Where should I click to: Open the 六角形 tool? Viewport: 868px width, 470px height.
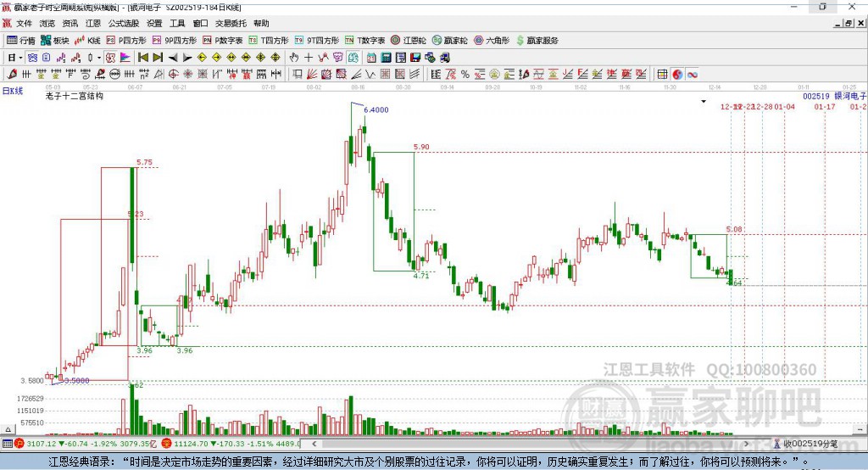(492, 41)
